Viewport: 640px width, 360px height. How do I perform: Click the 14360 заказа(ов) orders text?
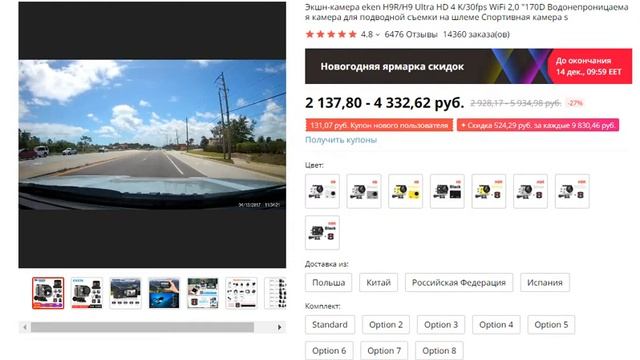[476, 34]
